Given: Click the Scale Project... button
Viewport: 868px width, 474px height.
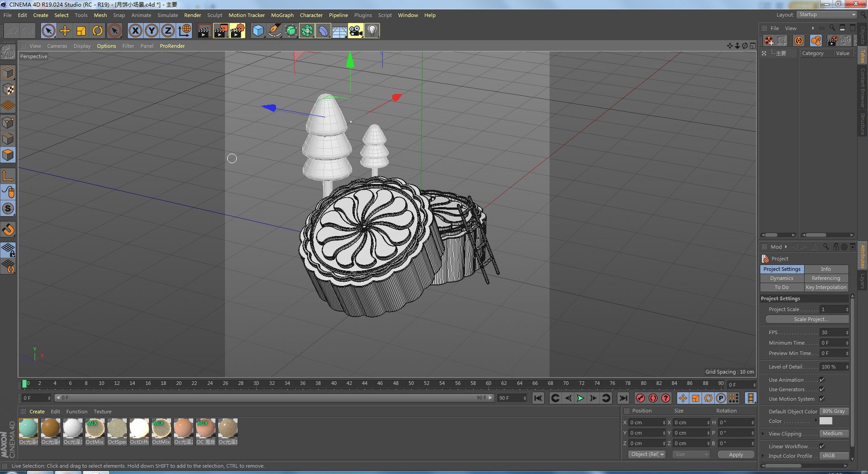Looking at the screenshot, I should (807, 319).
